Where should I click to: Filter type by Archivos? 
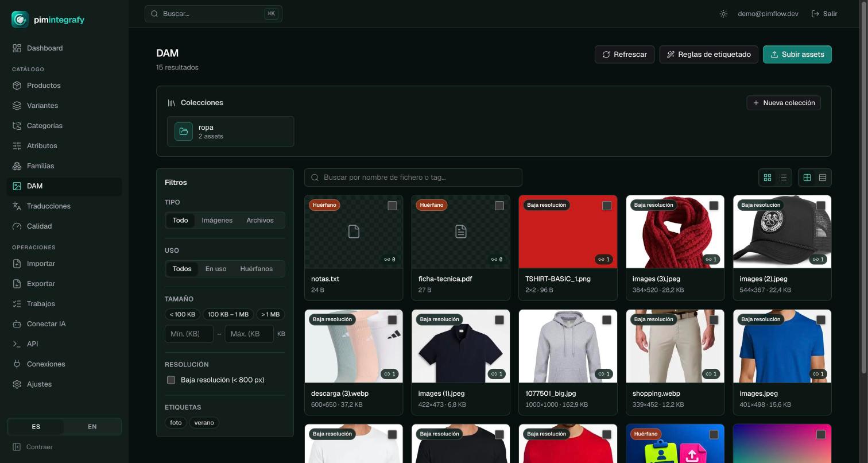(x=260, y=221)
